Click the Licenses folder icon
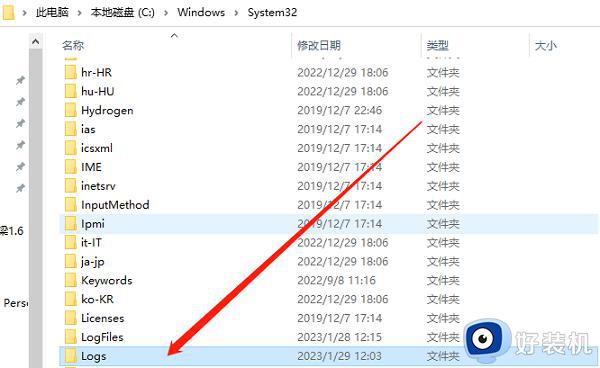600x368 pixels. click(x=70, y=318)
